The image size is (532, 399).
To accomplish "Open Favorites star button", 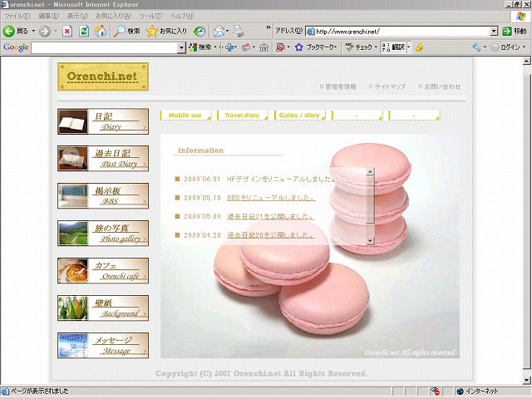I will (166, 32).
